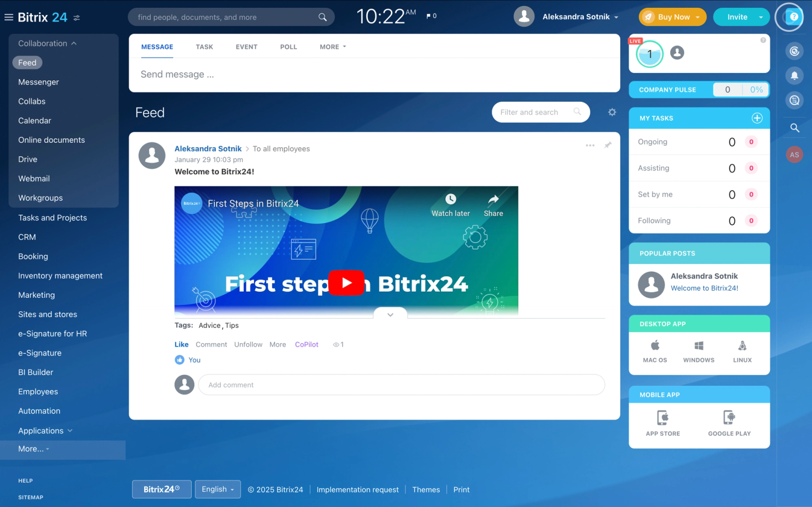Unfollow the welcome post
The height and width of the screenshot is (507, 812).
tap(248, 344)
